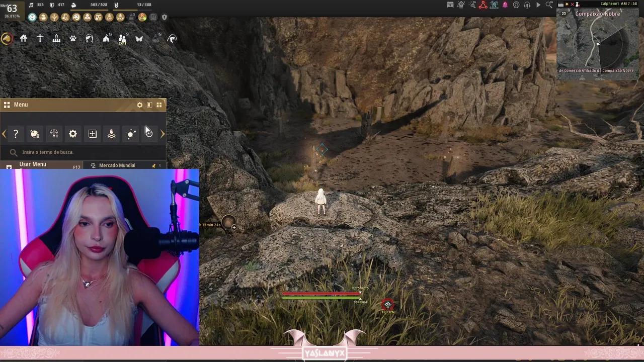The width and height of the screenshot is (644, 362).
Task: Click the arched horse head icon
Action: [173, 39]
